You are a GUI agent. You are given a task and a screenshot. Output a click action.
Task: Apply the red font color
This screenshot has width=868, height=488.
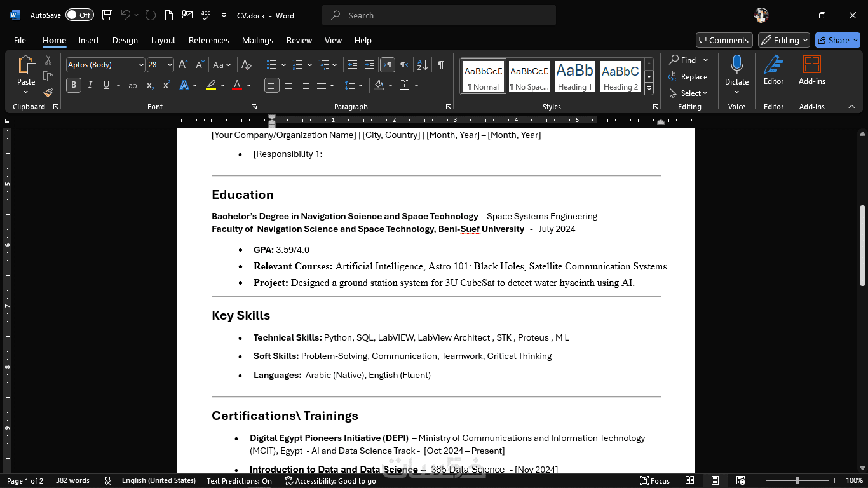[237, 85]
